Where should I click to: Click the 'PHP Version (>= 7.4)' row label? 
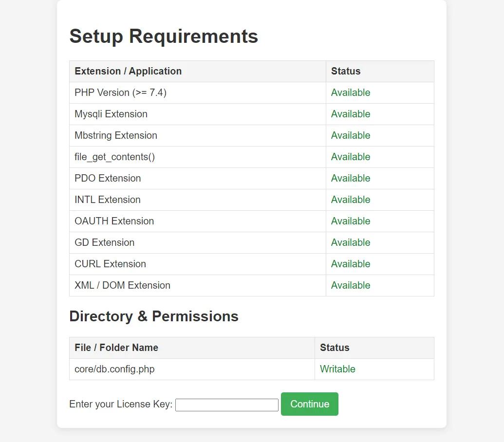(120, 92)
